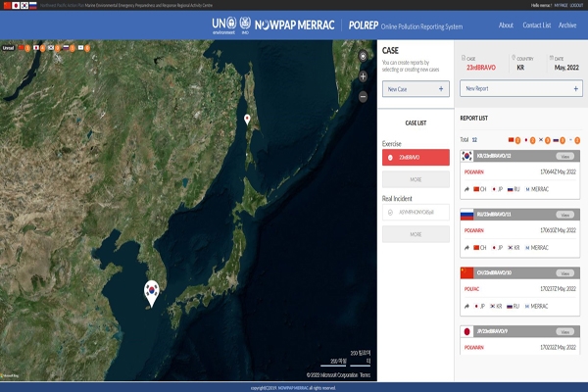View report JP/23rdBRAVO/9
This screenshot has width=588, height=392.
click(564, 331)
